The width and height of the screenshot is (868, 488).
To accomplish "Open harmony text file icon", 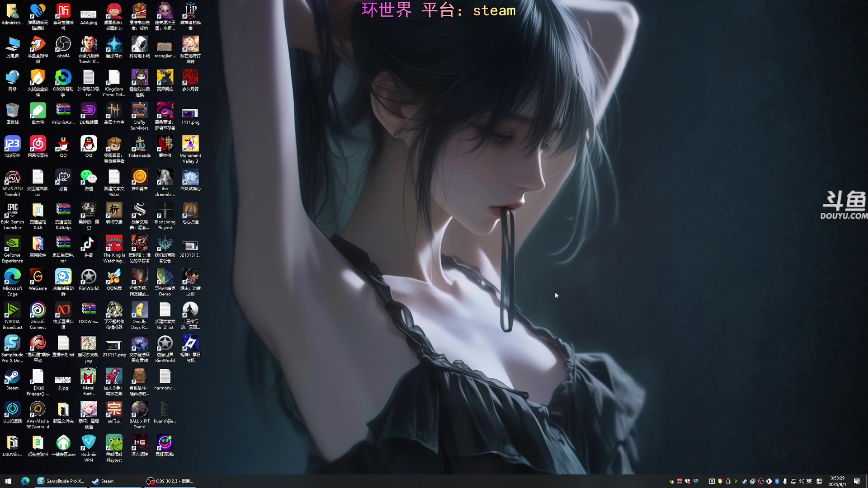I will [x=165, y=380].
